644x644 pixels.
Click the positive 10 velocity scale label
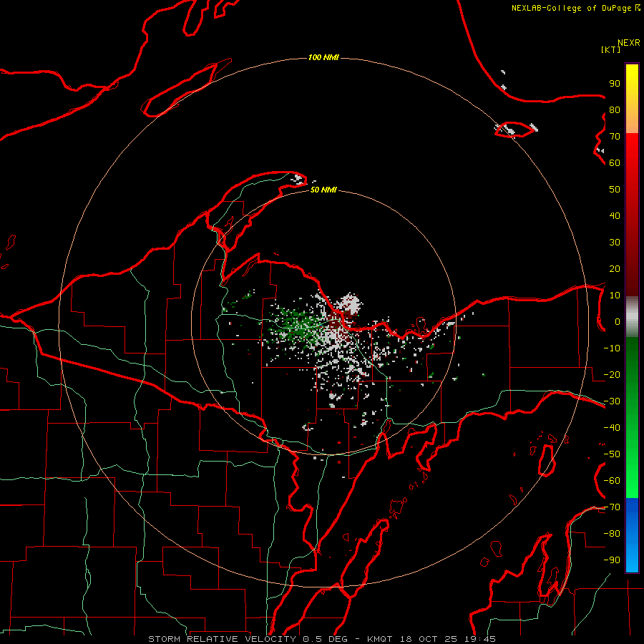pos(615,296)
